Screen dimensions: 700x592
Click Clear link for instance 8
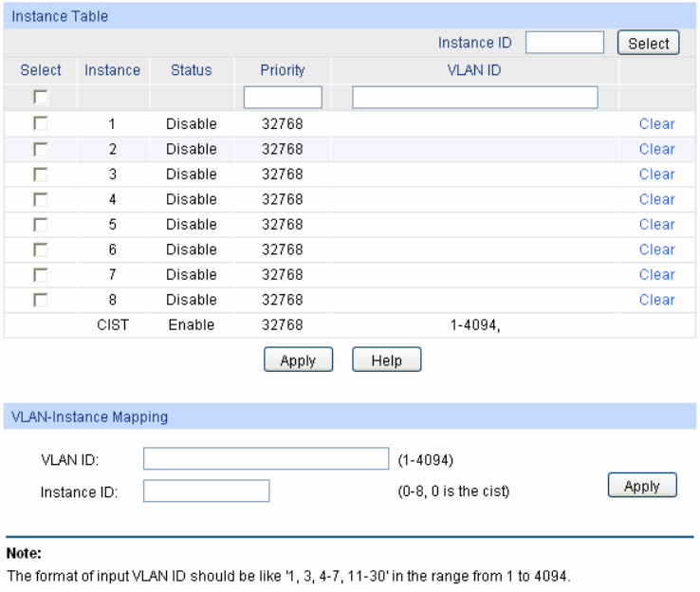(x=656, y=300)
